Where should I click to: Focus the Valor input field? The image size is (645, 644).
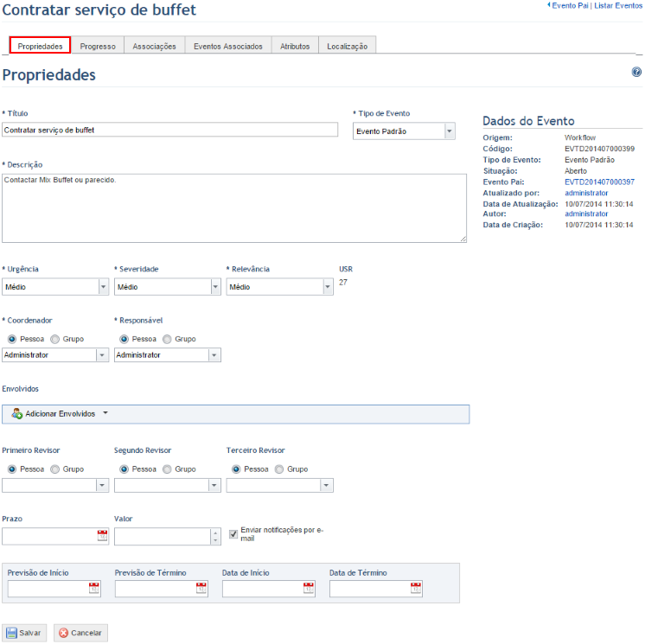coord(163,537)
